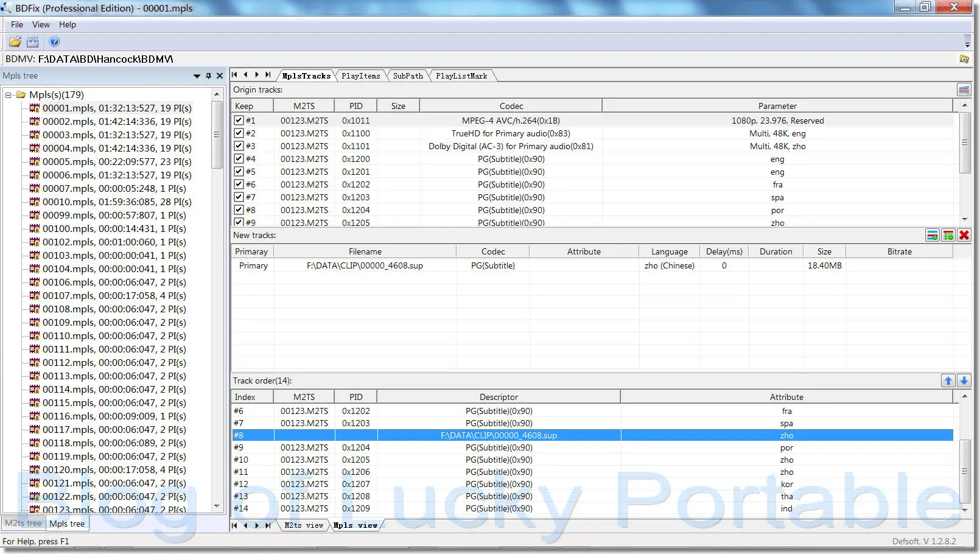Click the Origin tracks scrollbar thumb
This screenshot has width=980, height=554.
coord(964,143)
